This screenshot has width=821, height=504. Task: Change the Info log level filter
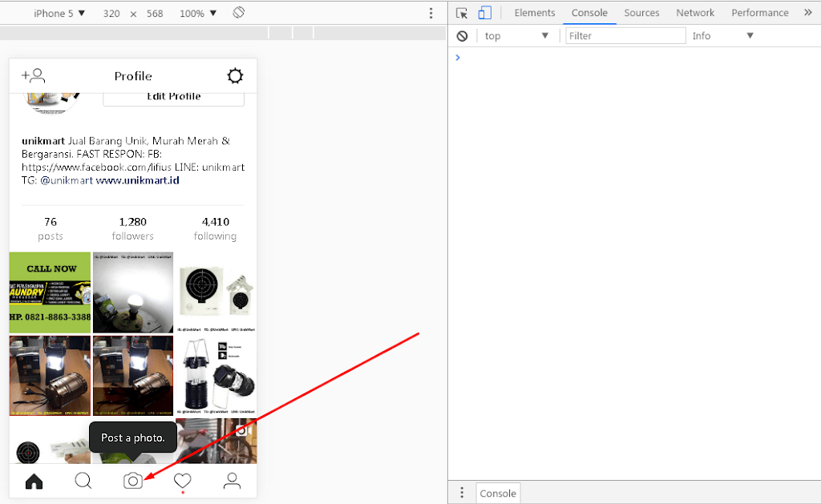click(721, 35)
